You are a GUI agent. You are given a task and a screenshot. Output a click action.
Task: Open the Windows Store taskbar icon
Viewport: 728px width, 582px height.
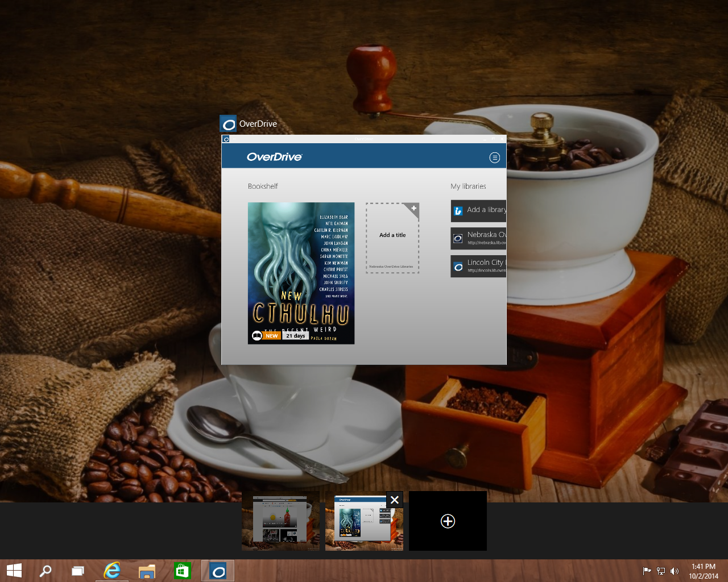tap(182, 571)
